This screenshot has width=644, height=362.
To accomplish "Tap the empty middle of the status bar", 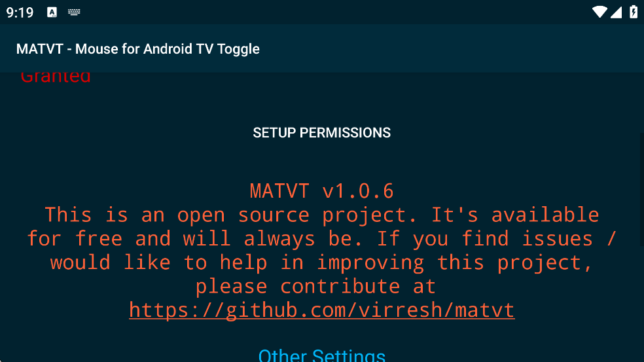I will pos(327,12).
